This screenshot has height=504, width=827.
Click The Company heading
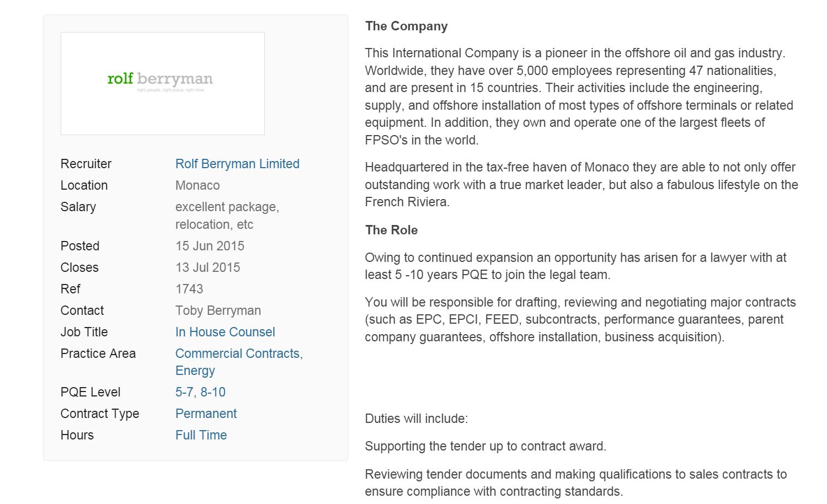coord(407,26)
